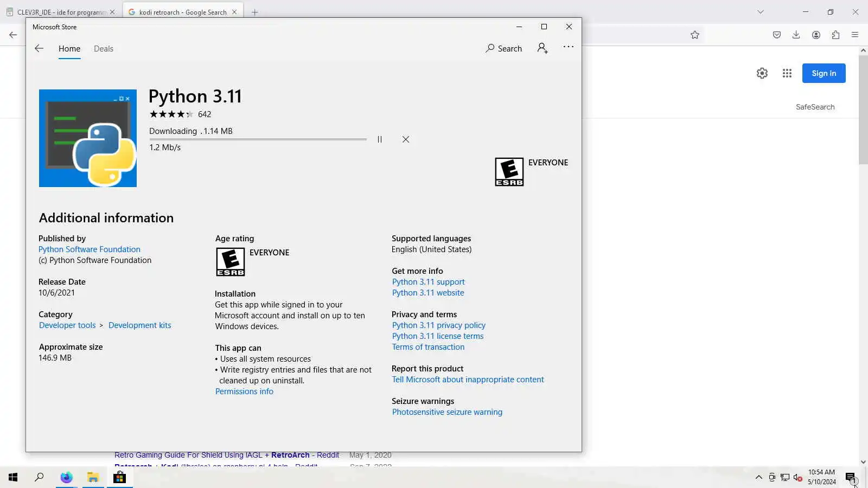
Task: Click the 4-star rating of Python 3.11
Action: point(171,114)
